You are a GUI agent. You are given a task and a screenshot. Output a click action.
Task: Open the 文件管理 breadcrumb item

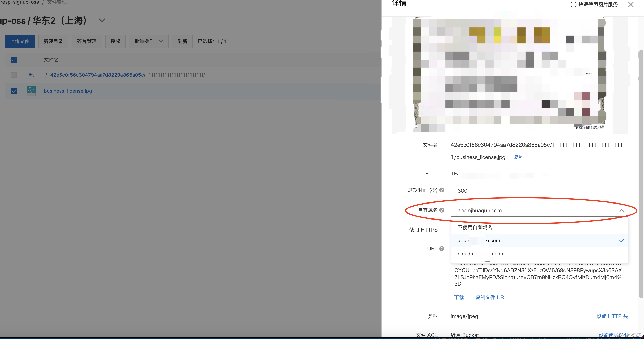click(x=57, y=2)
